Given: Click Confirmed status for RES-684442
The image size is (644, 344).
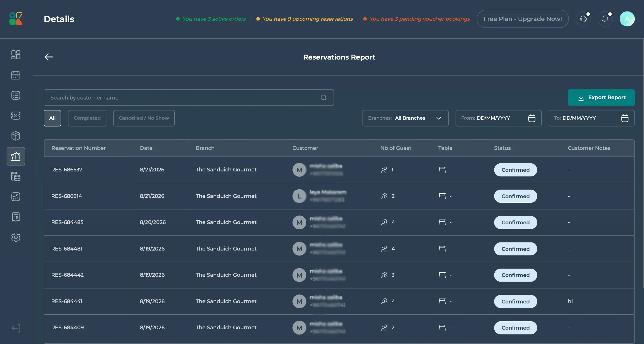Looking at the screenshot, I should 516,275.
